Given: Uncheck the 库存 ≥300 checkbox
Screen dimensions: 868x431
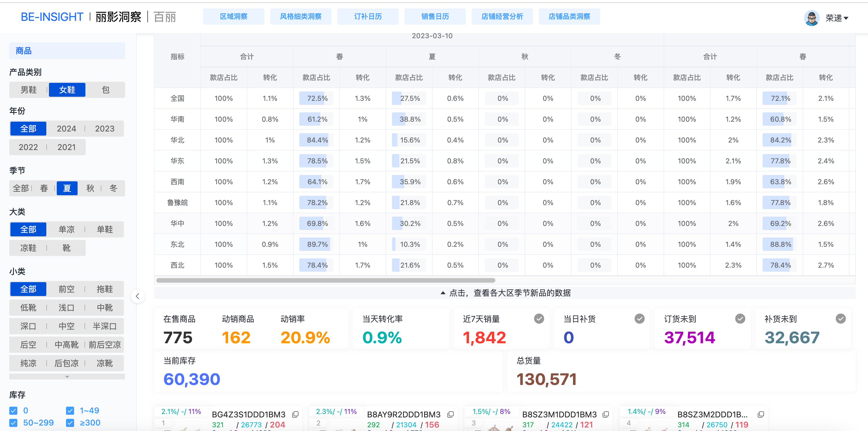Looking at the screenshot, I should tap(70, 423).
